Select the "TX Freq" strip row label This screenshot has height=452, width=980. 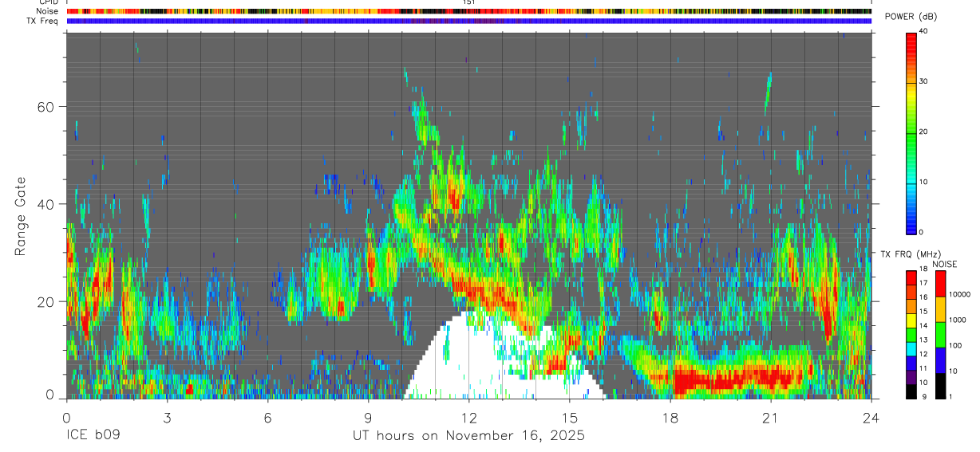click(x=44, y=21)
